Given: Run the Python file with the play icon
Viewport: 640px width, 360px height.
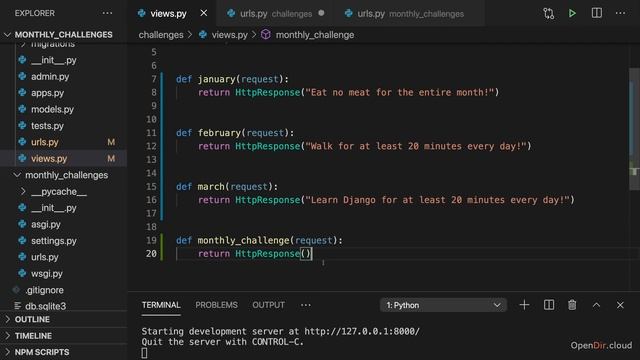Looking at the screenshot, I should [572, 13].
